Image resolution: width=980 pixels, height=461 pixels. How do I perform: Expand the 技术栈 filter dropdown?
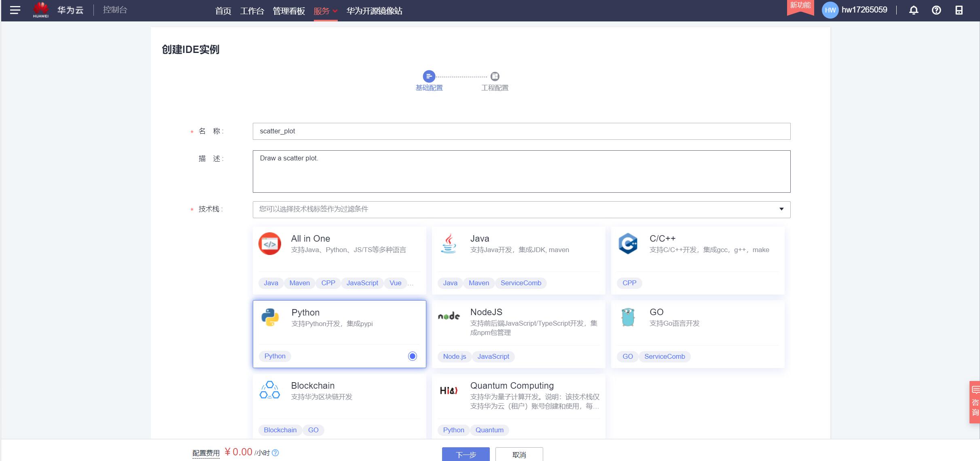point(781,209)
